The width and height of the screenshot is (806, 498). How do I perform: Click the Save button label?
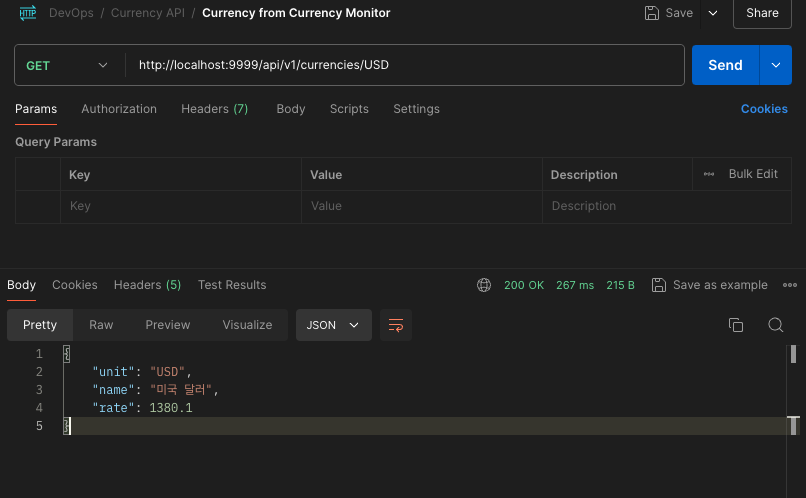[x=679, y=13]
